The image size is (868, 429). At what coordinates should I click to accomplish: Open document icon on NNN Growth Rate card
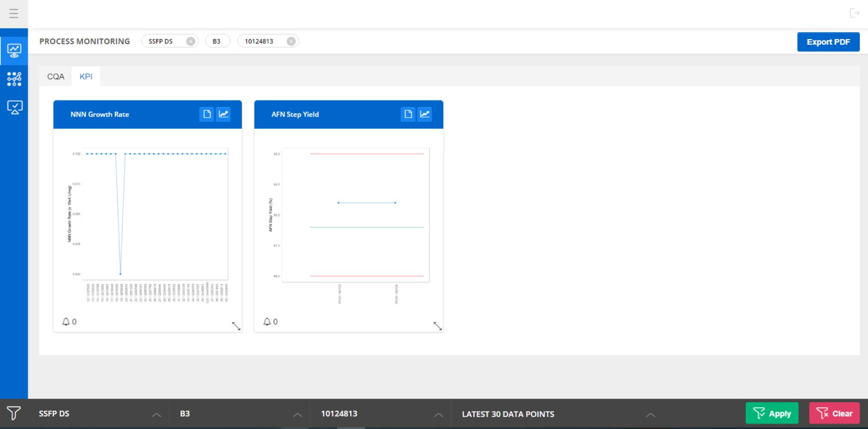click(207, 114)
